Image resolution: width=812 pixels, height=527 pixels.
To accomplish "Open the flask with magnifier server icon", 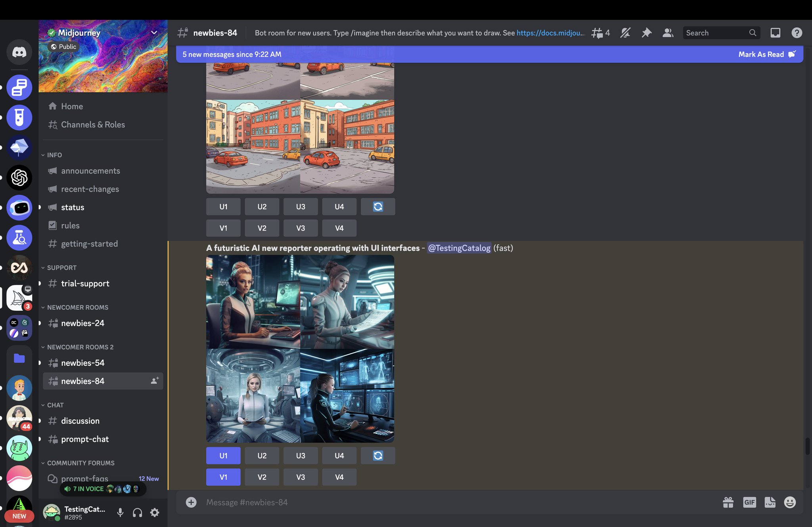I will [19, 238].
